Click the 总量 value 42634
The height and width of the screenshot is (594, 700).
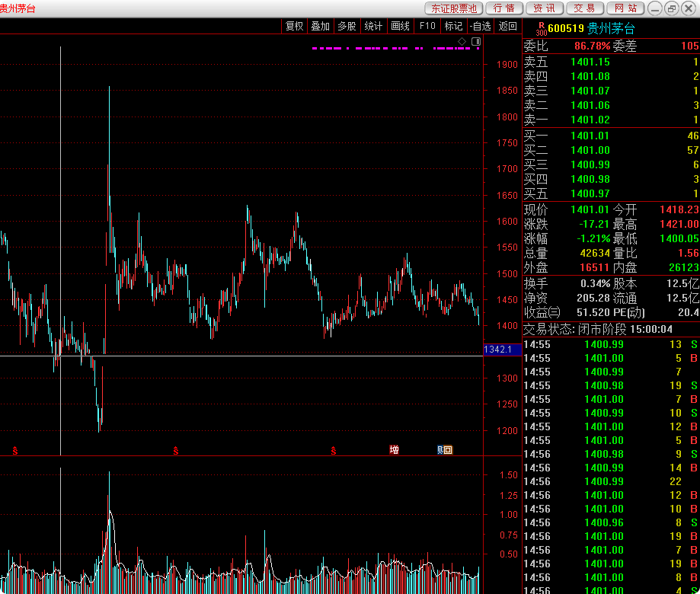click(x=595, y=253)
